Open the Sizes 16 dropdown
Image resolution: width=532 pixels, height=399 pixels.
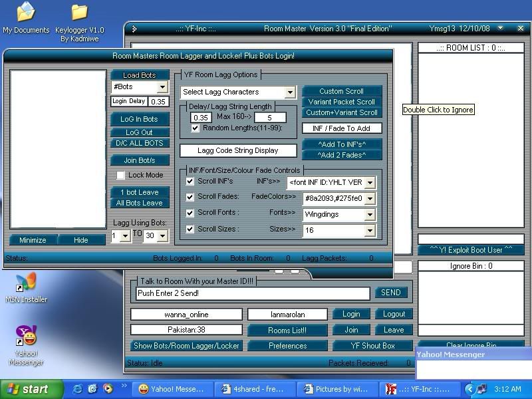coord(370,230)
